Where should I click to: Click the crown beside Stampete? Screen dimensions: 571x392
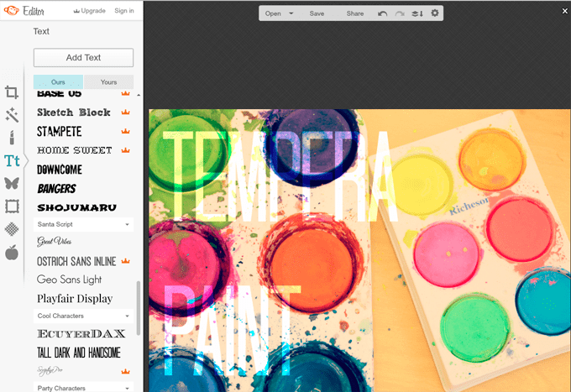point(126,131)
